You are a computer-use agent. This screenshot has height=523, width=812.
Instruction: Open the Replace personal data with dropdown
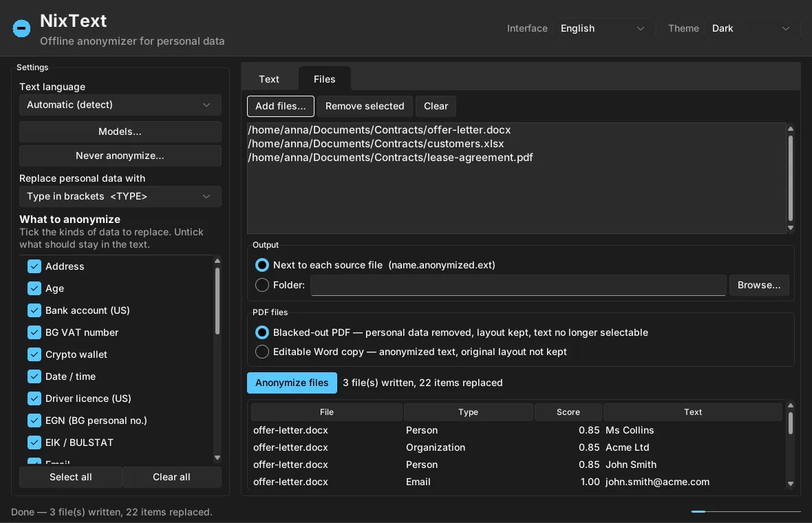[x=120, y=196]
